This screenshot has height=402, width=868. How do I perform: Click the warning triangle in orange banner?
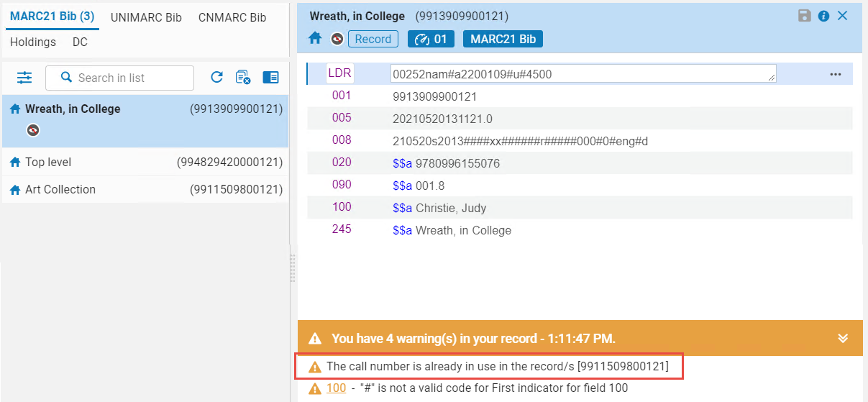(314, 339)
